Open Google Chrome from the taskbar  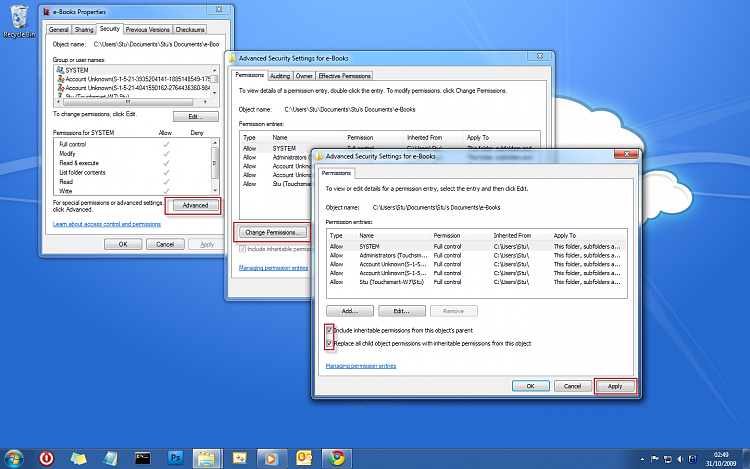coord(337,459)
